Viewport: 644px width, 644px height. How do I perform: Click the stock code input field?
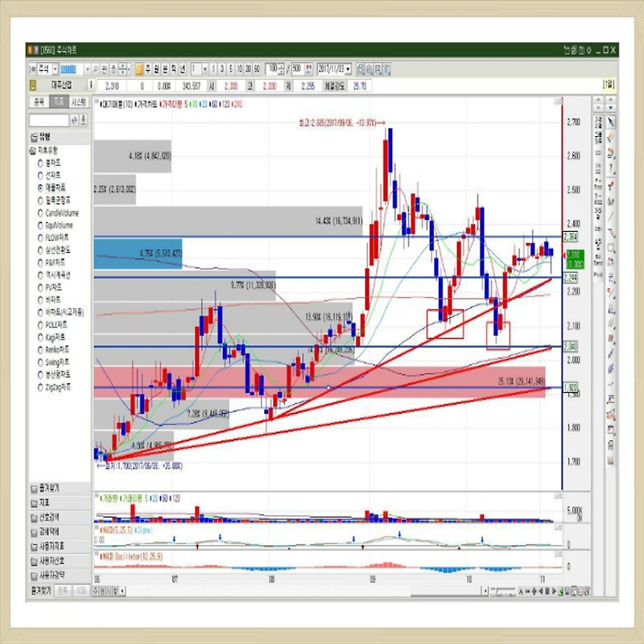point(72,69)
